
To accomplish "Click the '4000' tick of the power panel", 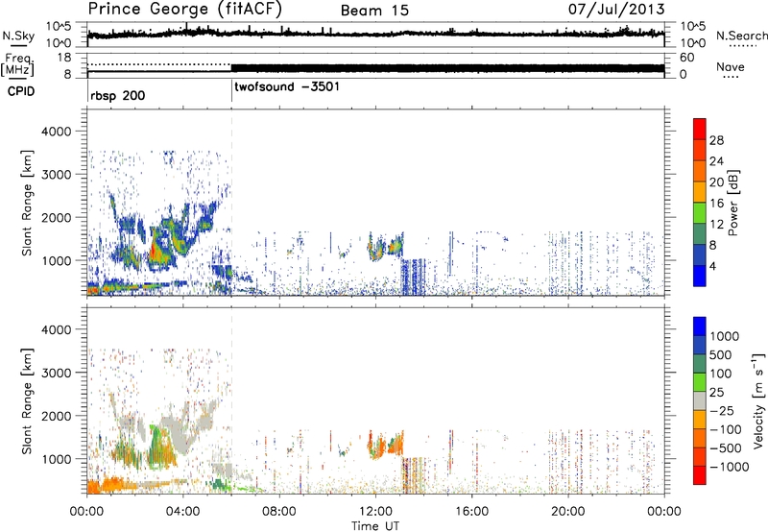I will click(x=56, y=132).
